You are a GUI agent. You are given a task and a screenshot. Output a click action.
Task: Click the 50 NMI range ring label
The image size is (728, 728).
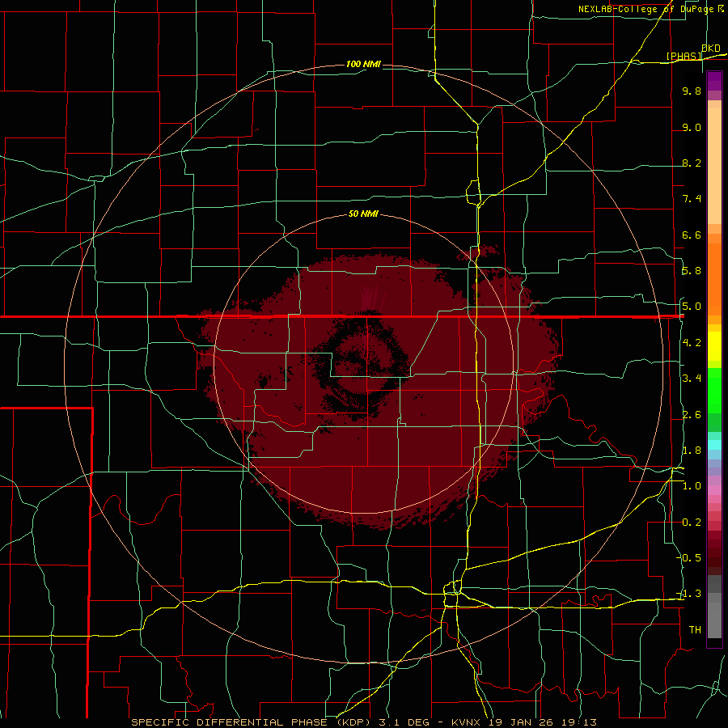(363, 214)
